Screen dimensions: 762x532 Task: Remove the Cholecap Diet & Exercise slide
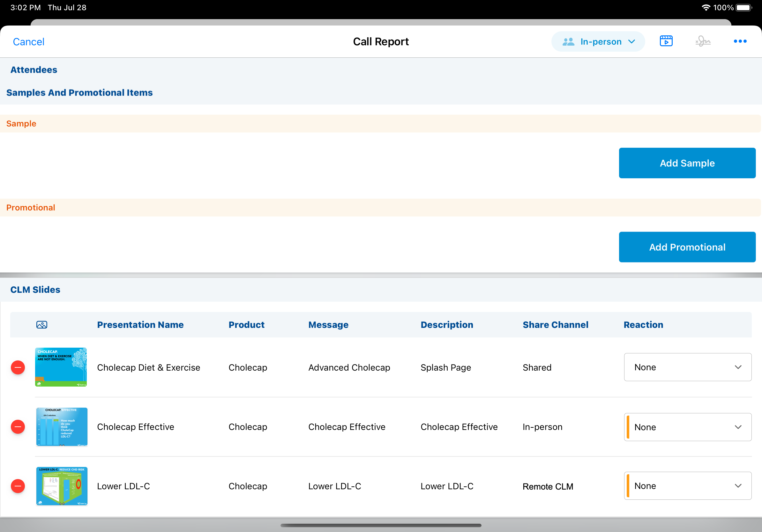click(18, 367)
